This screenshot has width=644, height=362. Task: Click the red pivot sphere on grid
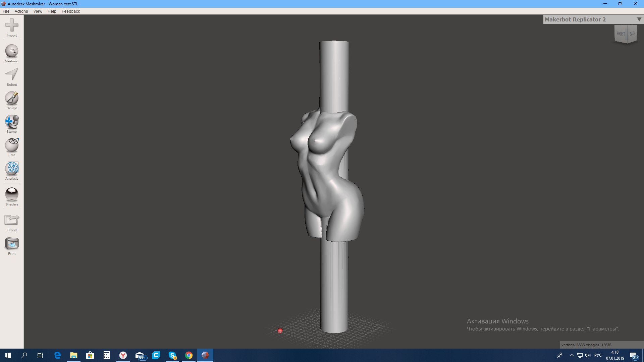280,331
